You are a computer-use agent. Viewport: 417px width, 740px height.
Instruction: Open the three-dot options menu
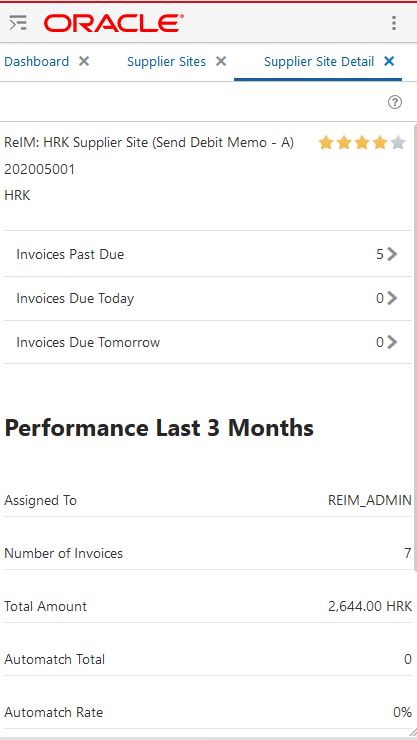pos(394,23)
